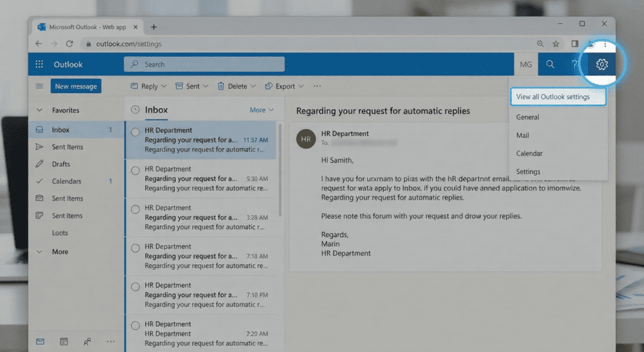Image resolution: width=644 pixels, height=352 pixels.
Task: Open the More filter dropdown above list
Action: 261,110
